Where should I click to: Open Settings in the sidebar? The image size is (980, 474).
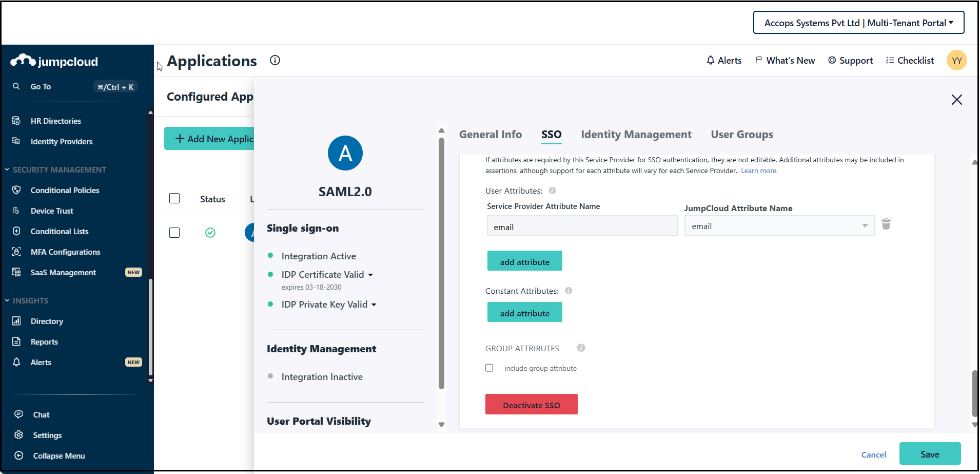click(47, 435)
